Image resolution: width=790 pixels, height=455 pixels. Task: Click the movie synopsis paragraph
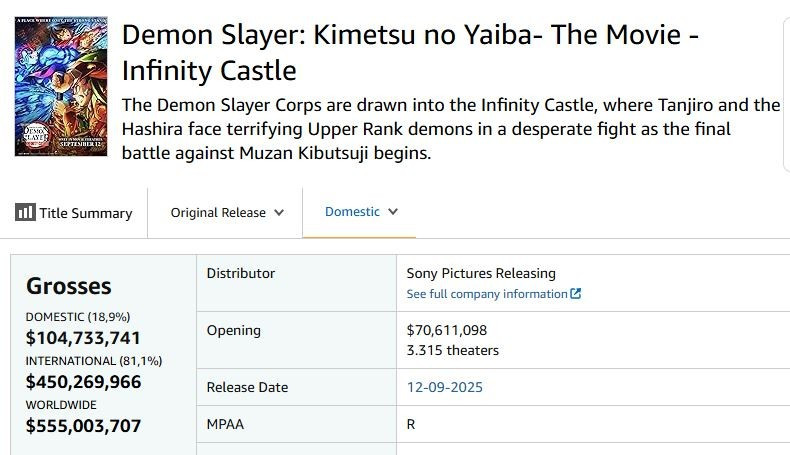(x=450, y=129)
